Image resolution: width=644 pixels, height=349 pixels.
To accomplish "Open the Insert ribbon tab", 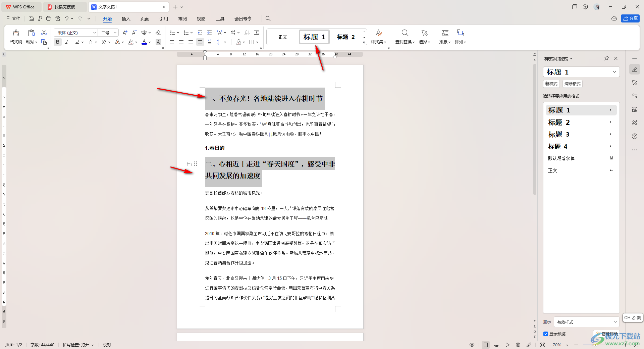I will pos(126,19).
